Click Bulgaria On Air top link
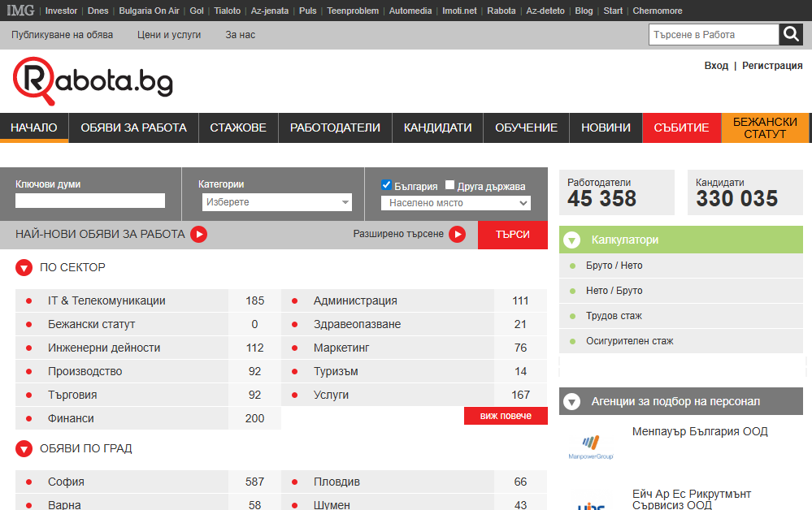The width and height of the screenshot is (812, 510). click(x=149, y=11)
